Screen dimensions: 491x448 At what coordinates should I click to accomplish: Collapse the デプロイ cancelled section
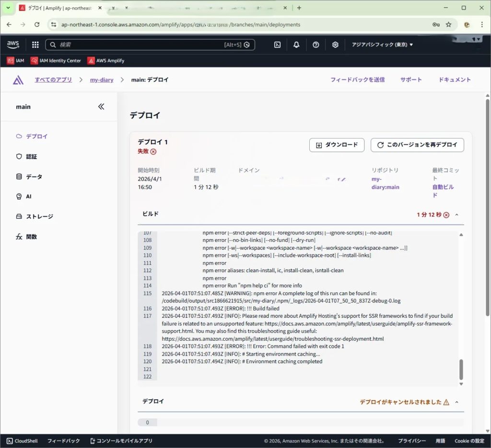456,402
